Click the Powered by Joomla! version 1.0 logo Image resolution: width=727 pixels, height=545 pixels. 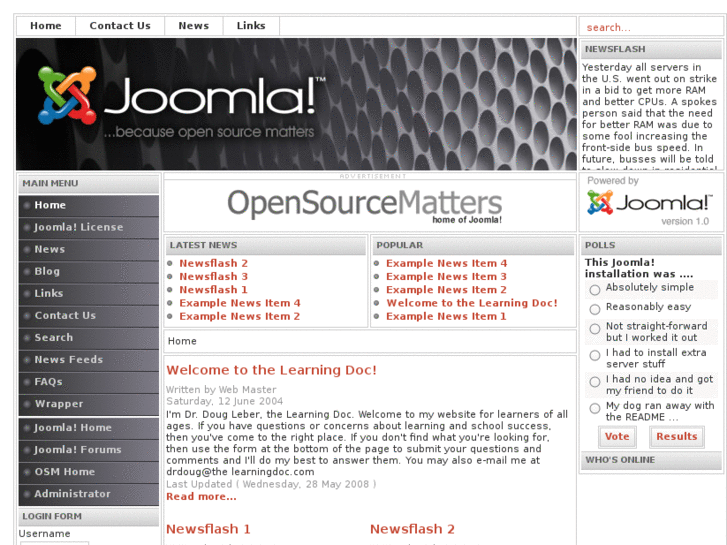(649, 202)
